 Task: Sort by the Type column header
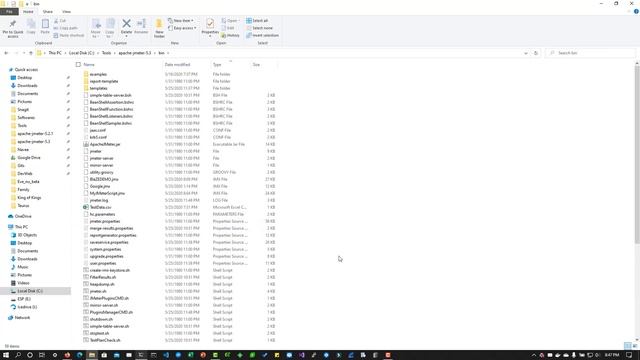217,64
